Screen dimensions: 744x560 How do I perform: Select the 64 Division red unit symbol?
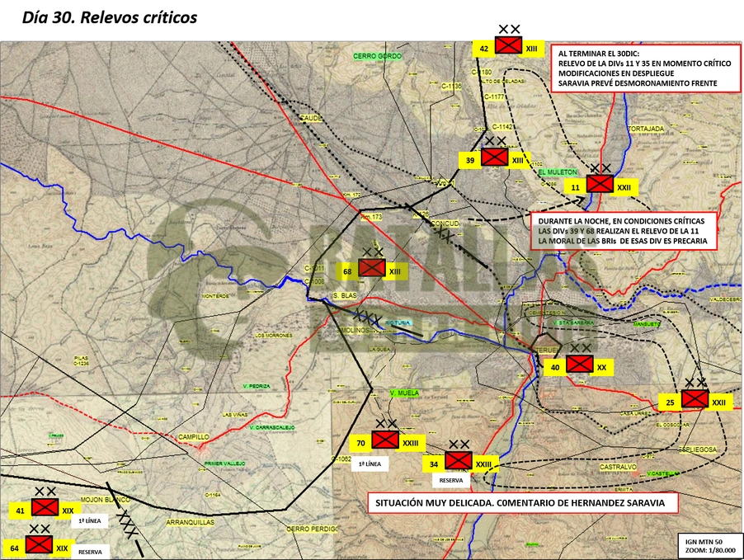(39, 545)
